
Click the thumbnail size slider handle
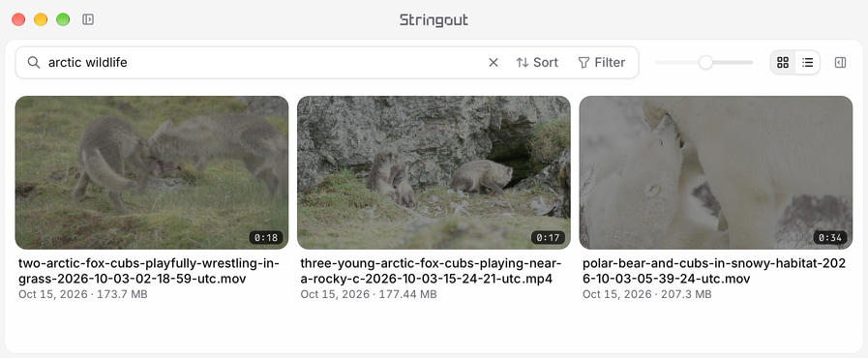(x=705, y=63)
